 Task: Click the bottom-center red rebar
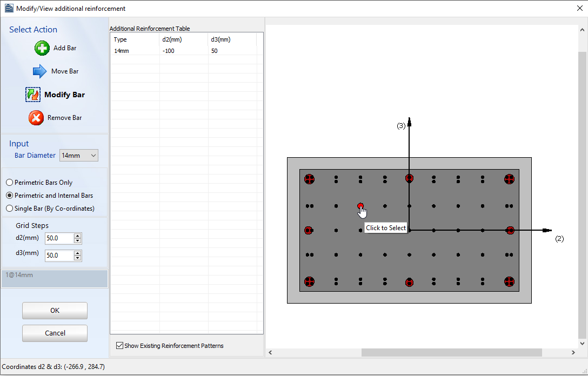(x=409, y=282)
